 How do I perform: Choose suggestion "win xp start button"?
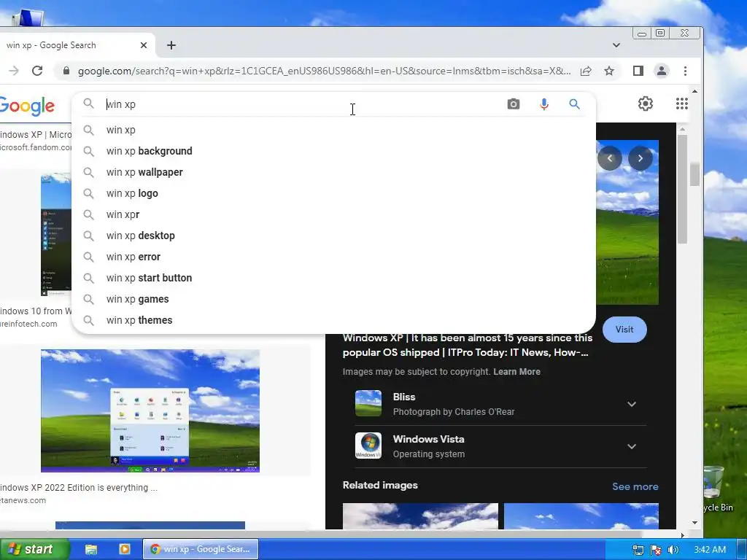tap(333, 278)
